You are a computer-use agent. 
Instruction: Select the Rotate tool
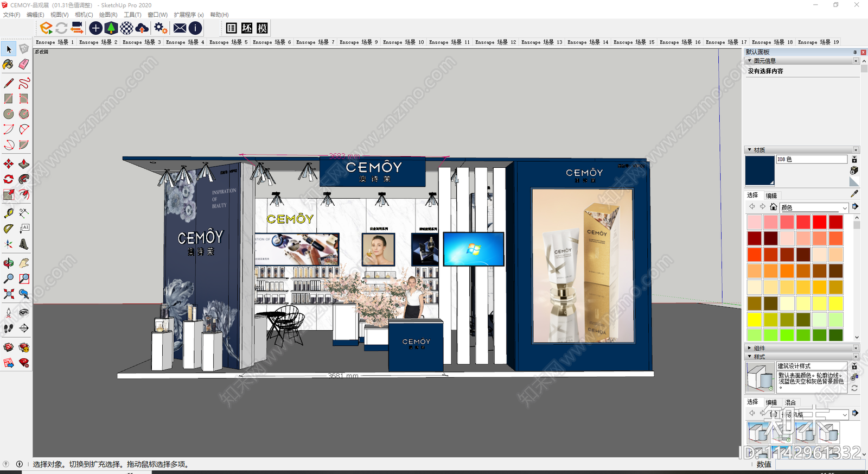9,179
